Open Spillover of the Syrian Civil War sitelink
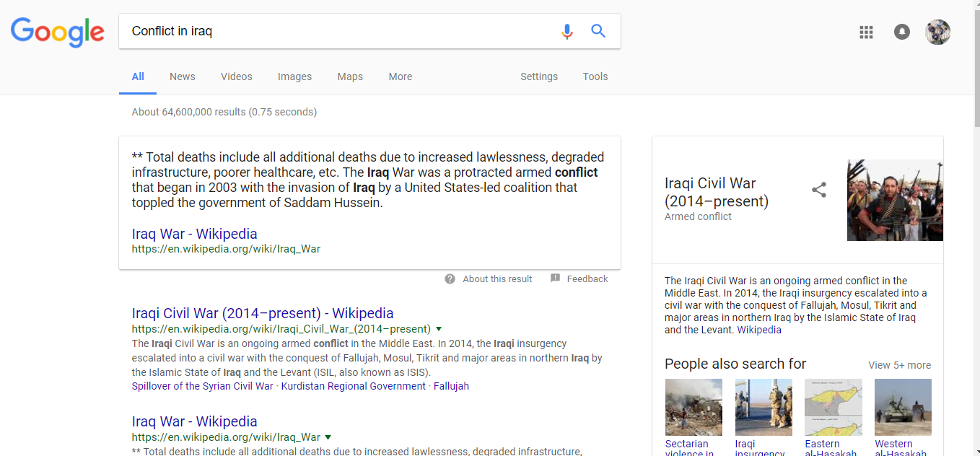Viewport: 980px width, 456px height. [202, 386]
